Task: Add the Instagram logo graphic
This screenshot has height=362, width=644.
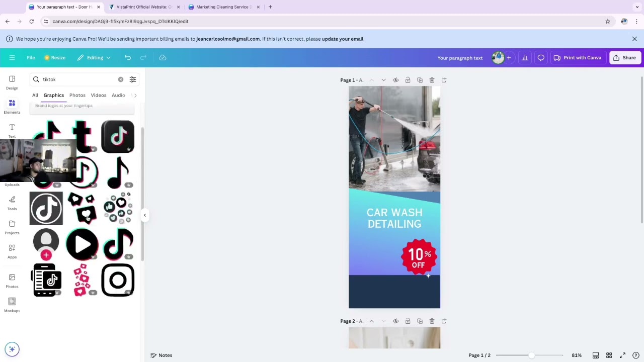Action: 118,280
